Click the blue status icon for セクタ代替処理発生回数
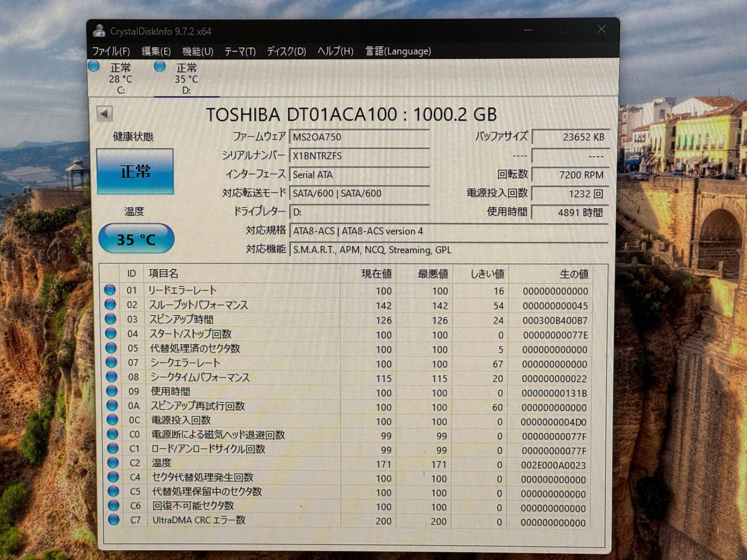Viewport: 747px width, 560px height. point(113,477)
